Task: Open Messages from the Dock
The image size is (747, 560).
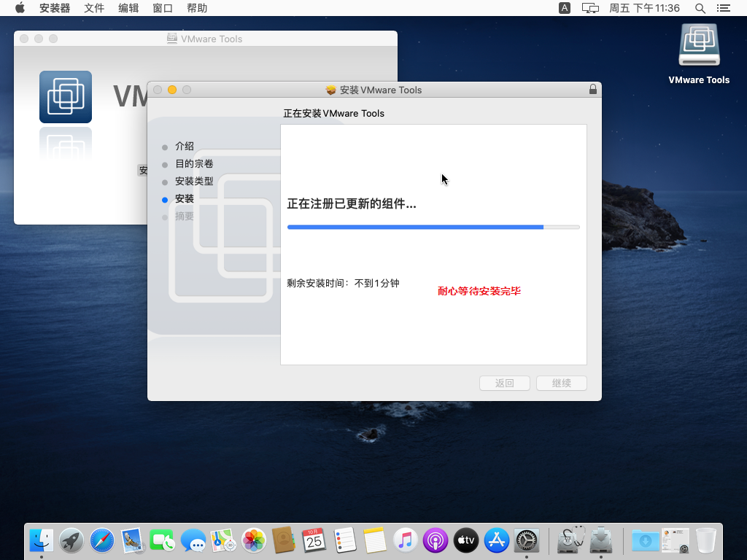Action: coord(193,540)
